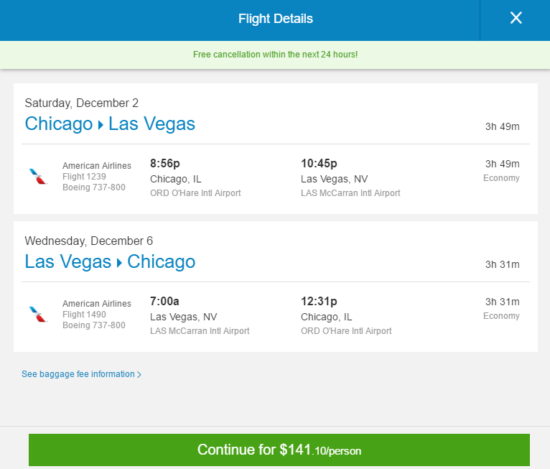
Task: Close the Flight Details dialog
Action: 516,18
